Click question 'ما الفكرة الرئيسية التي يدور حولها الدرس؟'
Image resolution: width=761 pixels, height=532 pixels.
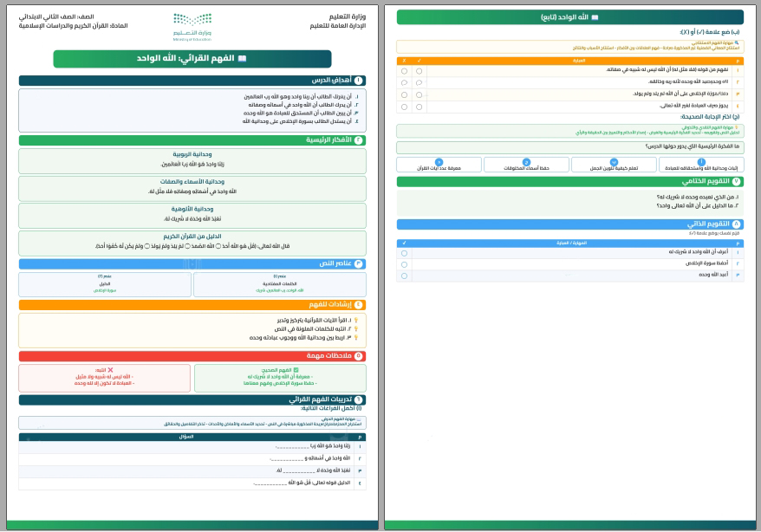pyautogui.click(x=692, y=146)
